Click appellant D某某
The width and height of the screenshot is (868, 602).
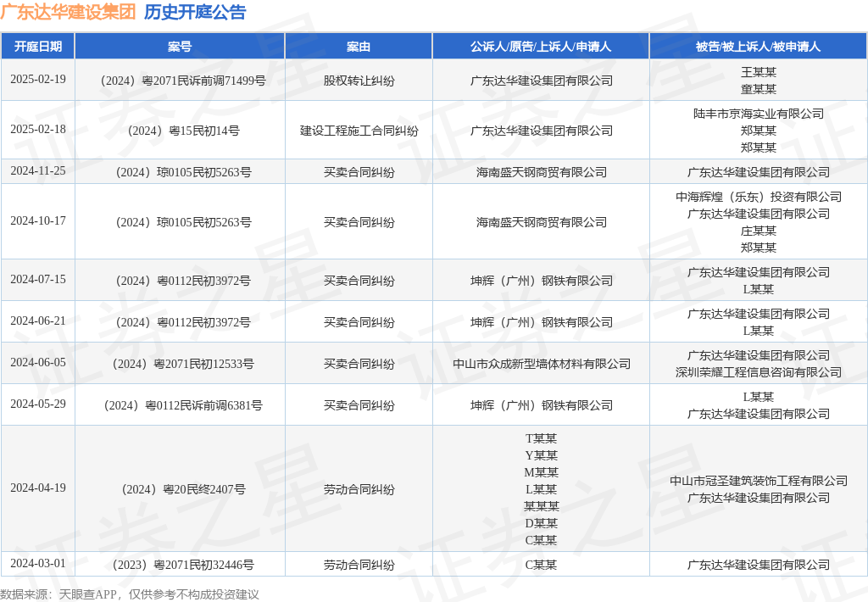(x=541, y=523)
